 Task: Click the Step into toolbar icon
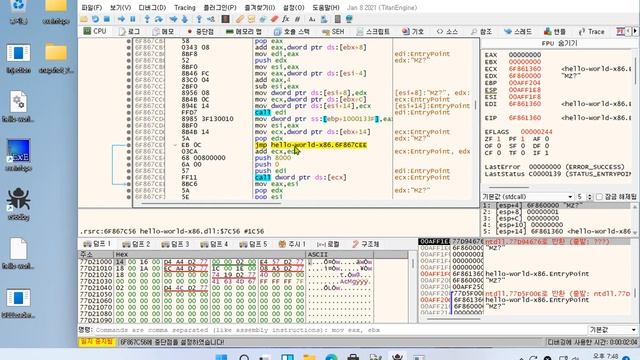[x=147, y=19]
